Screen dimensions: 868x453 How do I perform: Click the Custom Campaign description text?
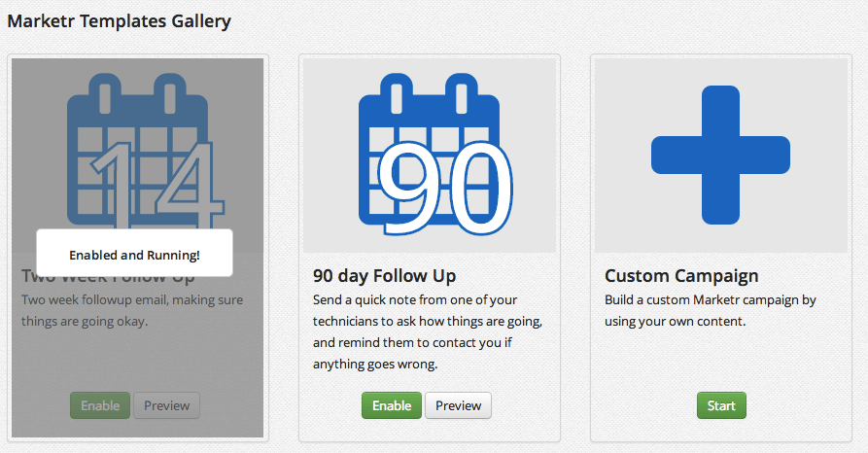click(x=710, y=309)
